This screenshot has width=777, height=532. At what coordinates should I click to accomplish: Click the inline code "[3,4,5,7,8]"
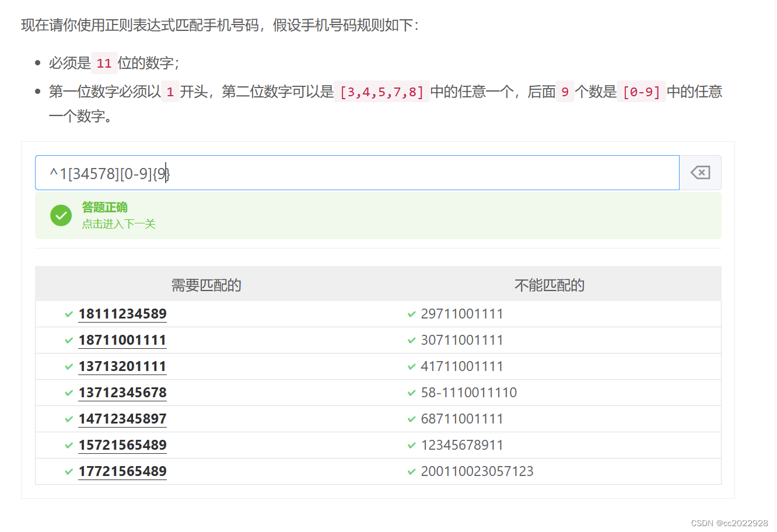coord(382,92)
